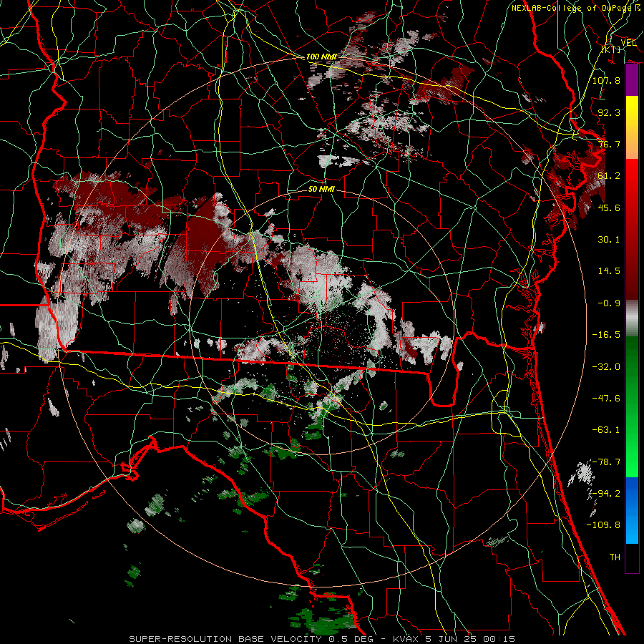Click the 30.1 velocity scale value
This screenshot has width=644, height=644.
click(609, 240)
